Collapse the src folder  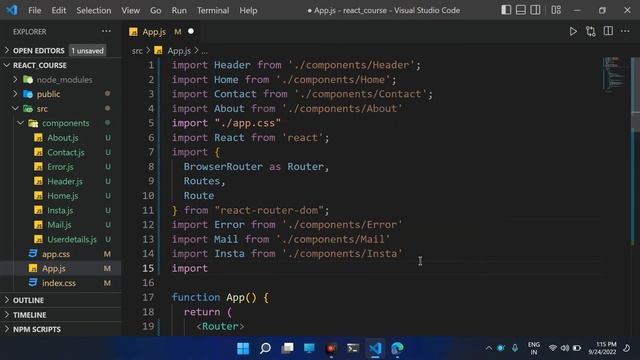pyautogui.click(x=61, y=109)
